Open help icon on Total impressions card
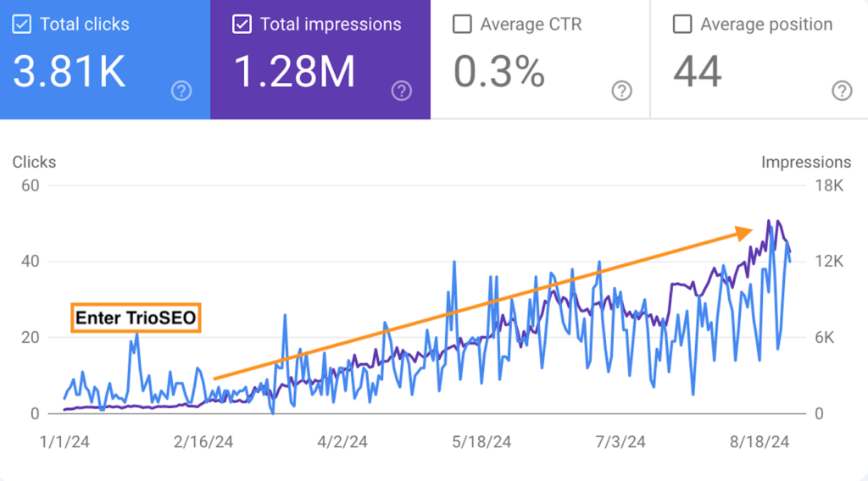 point(402,91)
